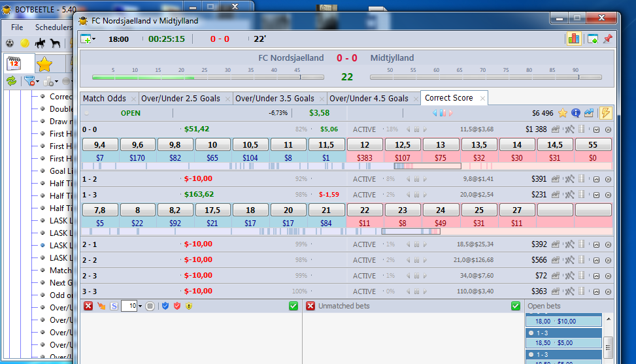The image size is (636, 364).
Task: Click the blue shield icon
Action: [165, 306]
